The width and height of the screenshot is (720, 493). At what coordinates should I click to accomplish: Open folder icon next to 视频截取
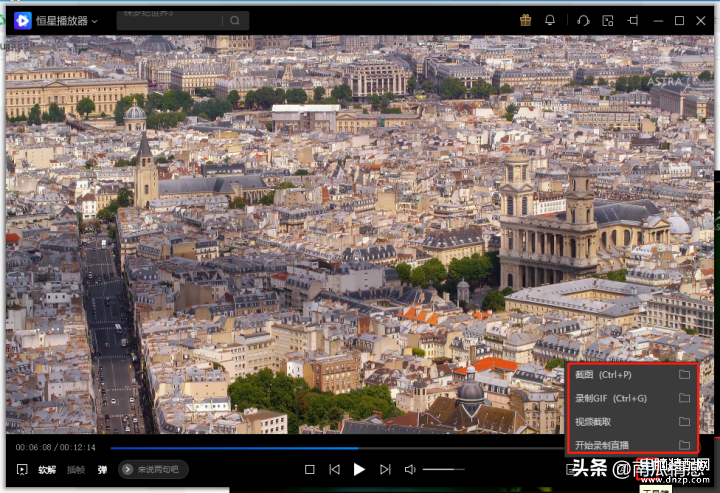pos(684,421)
